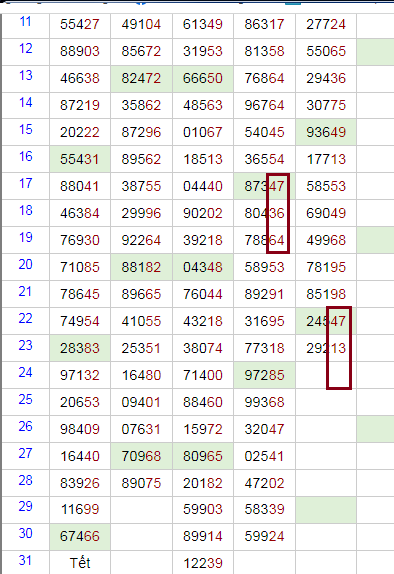The height and width of the screenshot is (574, 394).
Task: Click cell 80436 in row 18
Action: tap(264, 213)
